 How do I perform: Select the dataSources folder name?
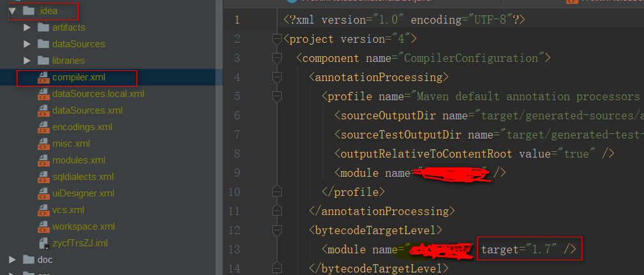pos(78,44)
